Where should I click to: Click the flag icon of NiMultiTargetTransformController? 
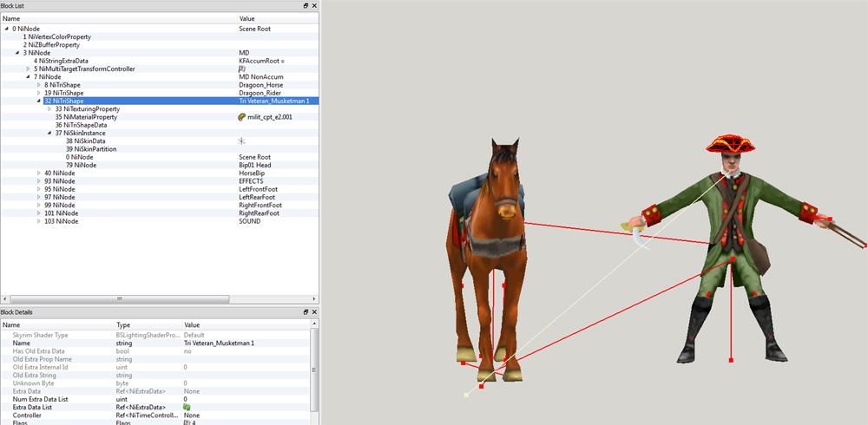242,69
